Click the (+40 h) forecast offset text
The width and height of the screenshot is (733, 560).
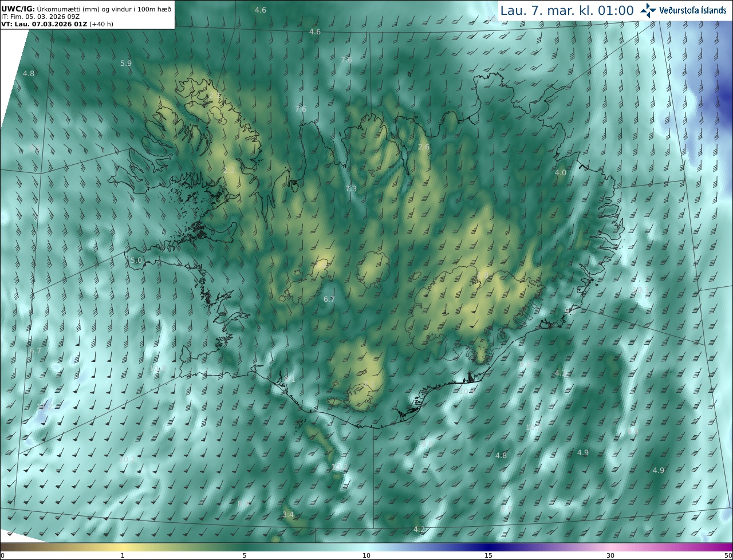[x=102, y=24]
